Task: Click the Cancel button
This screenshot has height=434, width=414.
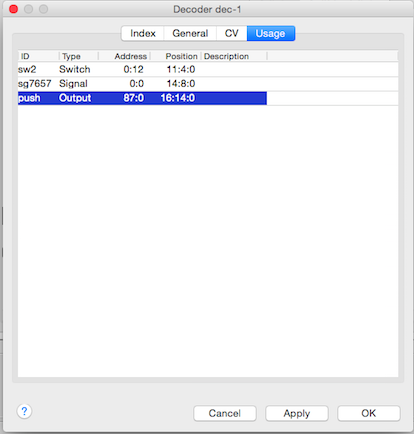Action: 225,413
